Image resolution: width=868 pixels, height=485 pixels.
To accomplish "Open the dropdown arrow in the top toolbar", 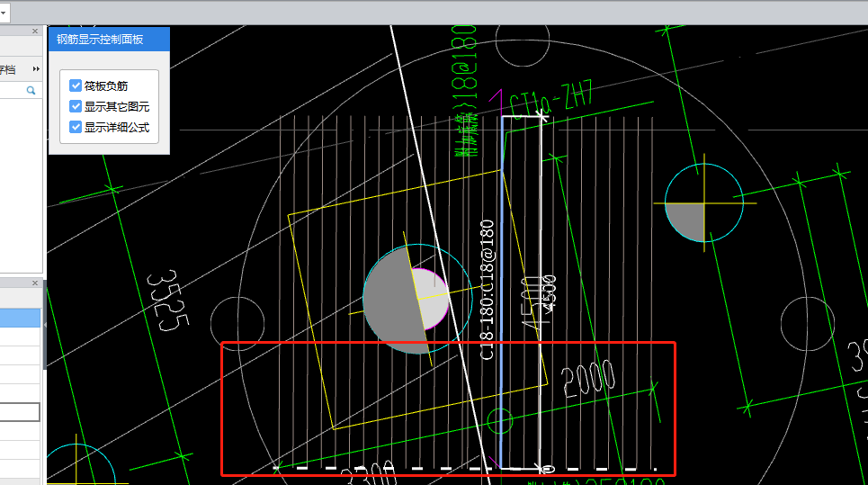I will click(4, 13).
